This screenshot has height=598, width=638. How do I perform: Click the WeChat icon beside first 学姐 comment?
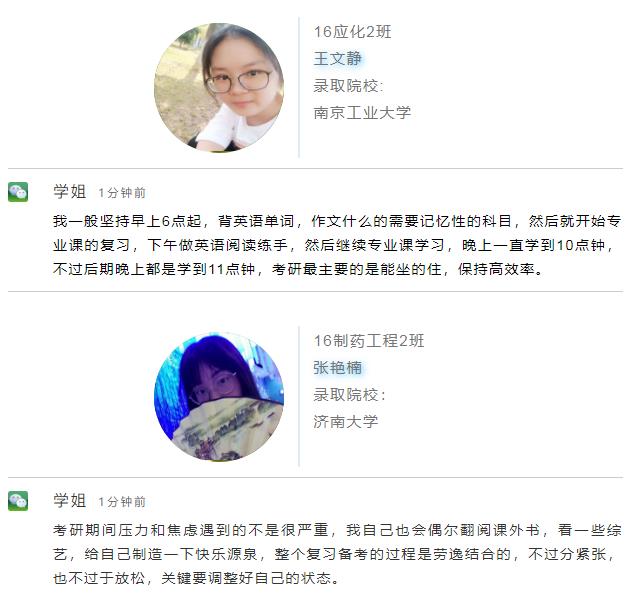pyautogui.click(x=18, y=192)
